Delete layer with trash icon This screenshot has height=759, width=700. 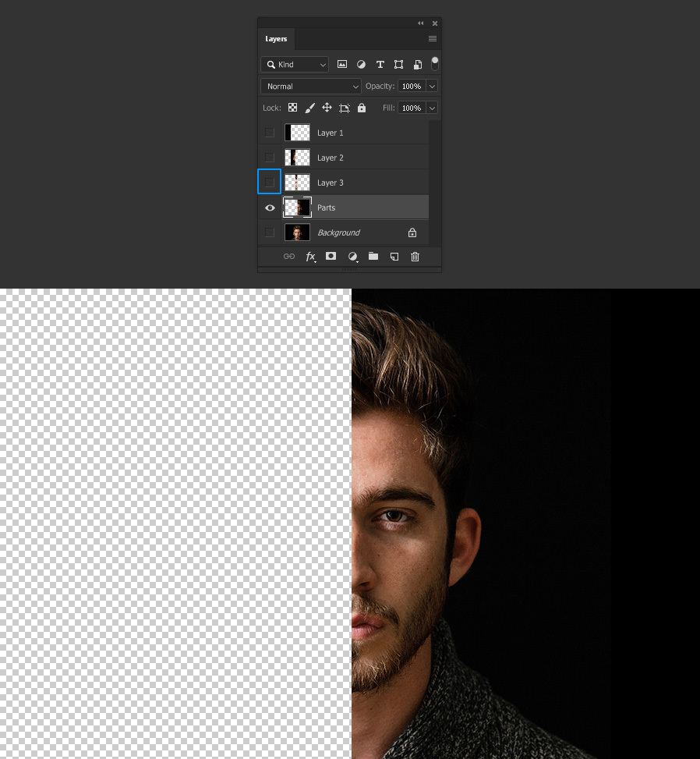click(x=415, y=257)
